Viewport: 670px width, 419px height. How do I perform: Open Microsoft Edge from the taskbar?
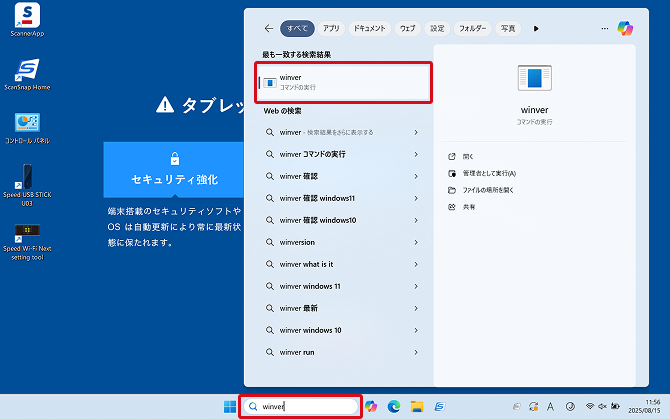(394, 406)
